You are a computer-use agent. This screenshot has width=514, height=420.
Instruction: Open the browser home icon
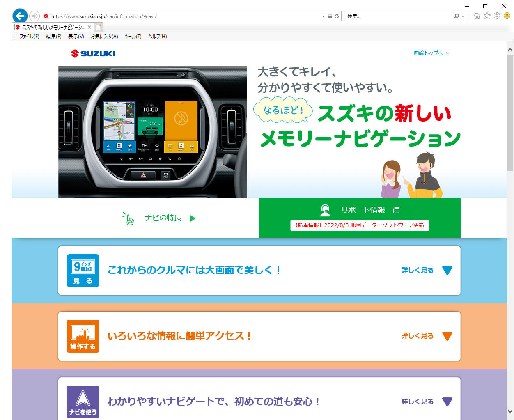[x=477, y=16]
